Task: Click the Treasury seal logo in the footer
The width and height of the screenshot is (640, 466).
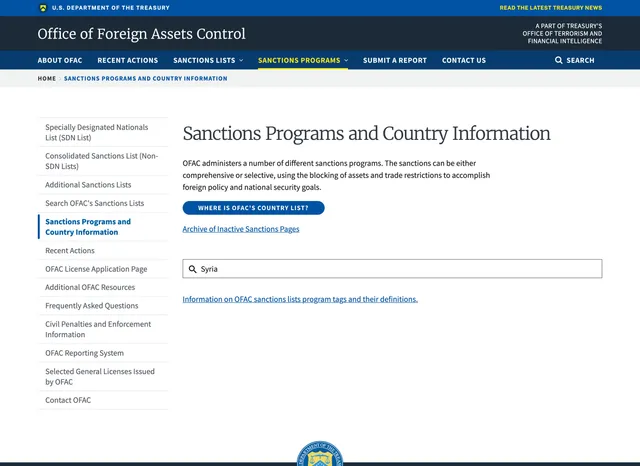Action: click(320, 456)
